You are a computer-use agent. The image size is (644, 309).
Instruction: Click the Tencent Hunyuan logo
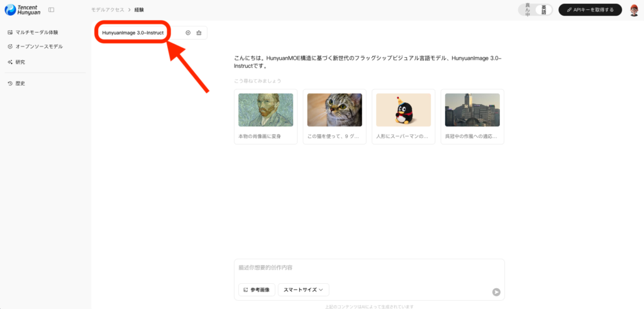click(22, 9)
